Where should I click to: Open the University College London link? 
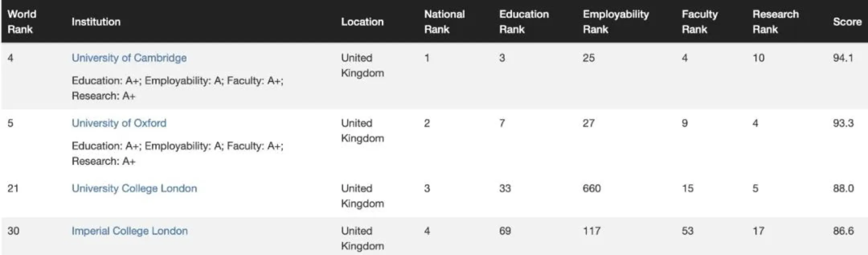click(134, 188)
